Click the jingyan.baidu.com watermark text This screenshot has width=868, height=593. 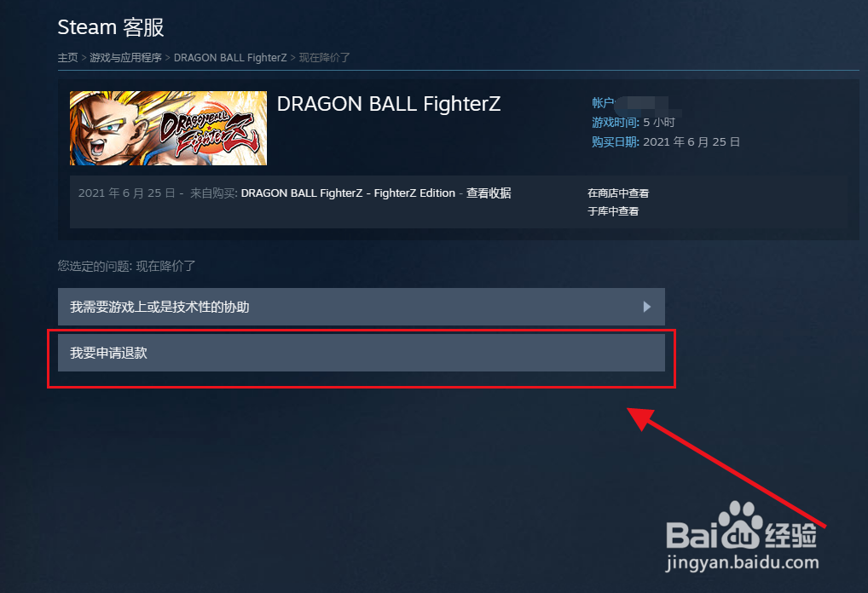pos(742,562)
